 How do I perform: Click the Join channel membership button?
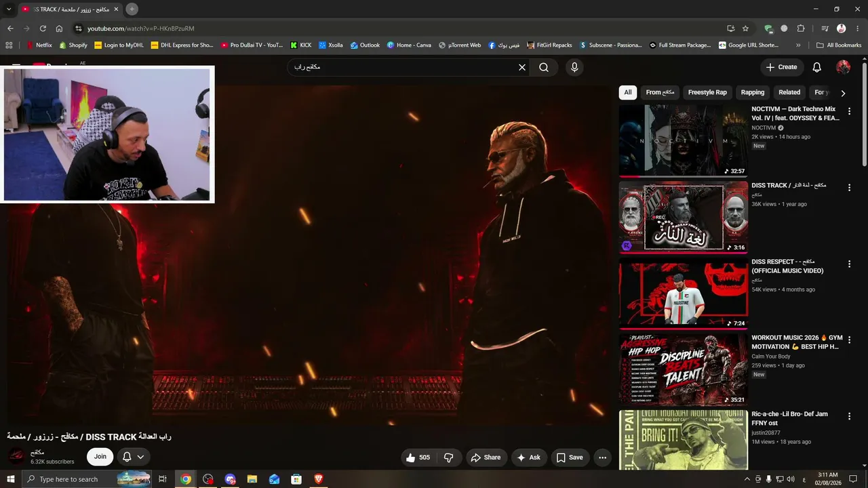pyautogui.click(x=100, y=457)
